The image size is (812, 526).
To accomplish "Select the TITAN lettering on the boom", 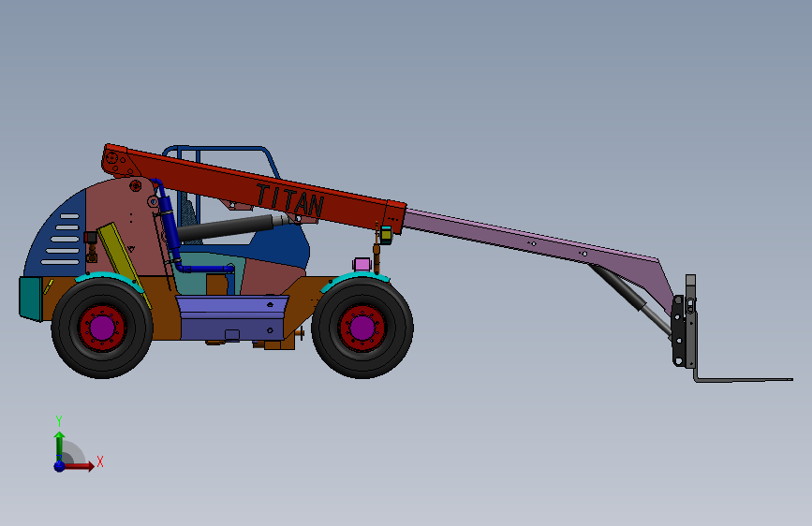I will coord(290,200).
